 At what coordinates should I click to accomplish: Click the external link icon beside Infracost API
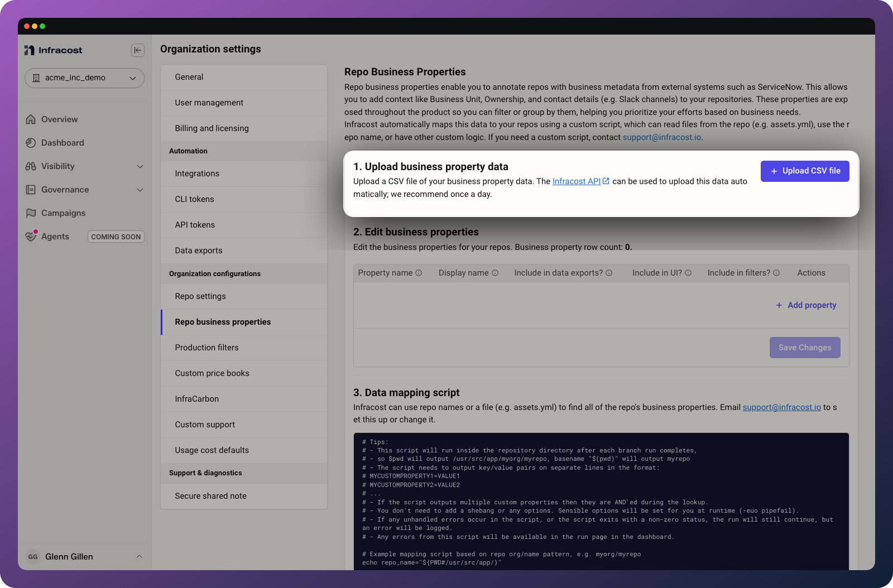pos(606,181)
